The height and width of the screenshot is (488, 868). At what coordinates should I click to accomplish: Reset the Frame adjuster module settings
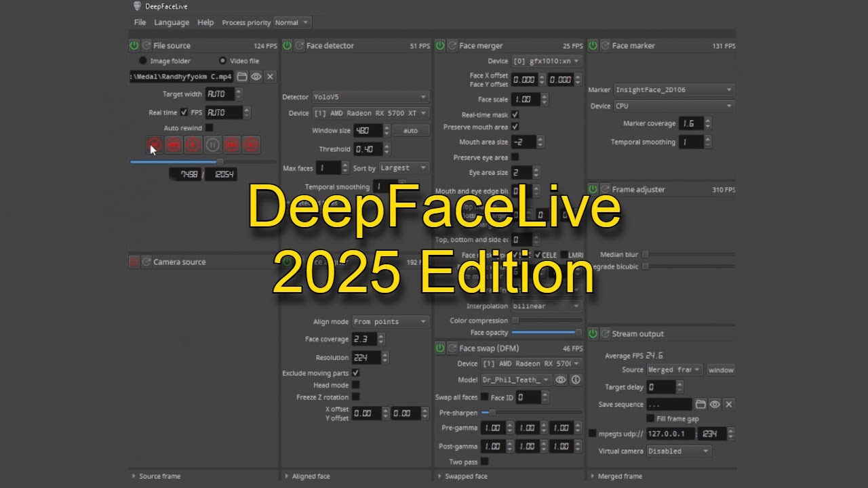(x=605, y=190)
